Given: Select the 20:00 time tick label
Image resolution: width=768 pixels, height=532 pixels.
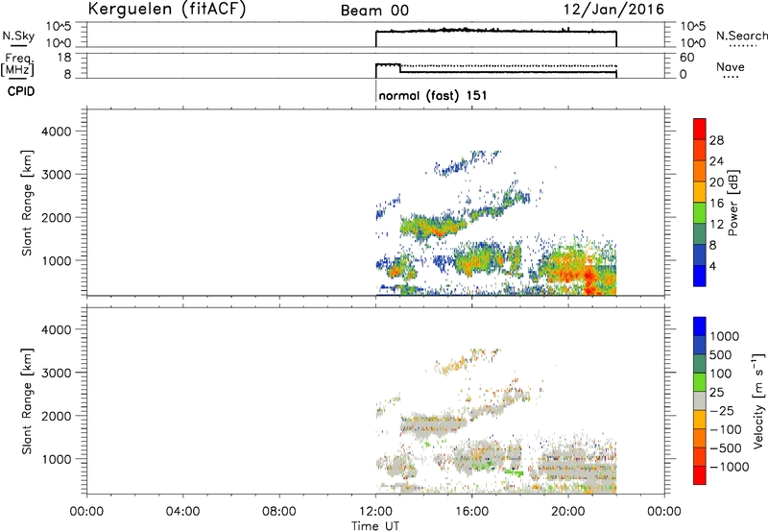Looking at the screenshot, I should point(567,512).
